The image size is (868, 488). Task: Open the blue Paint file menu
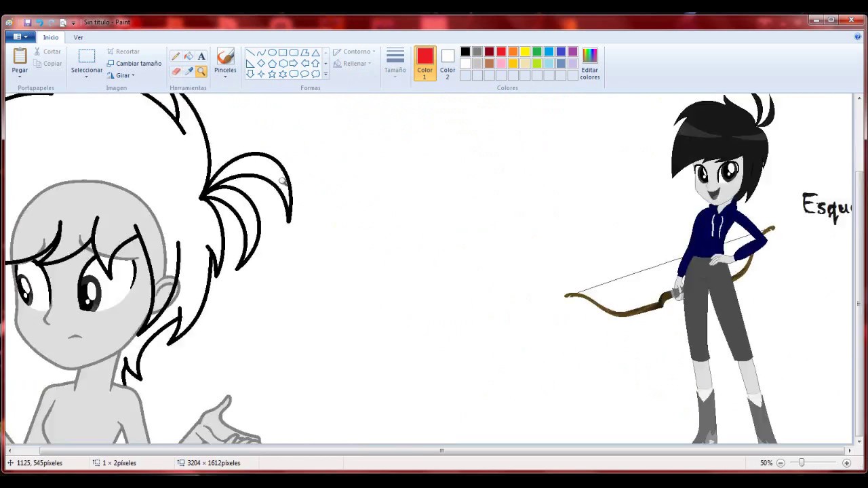[20, 37]
